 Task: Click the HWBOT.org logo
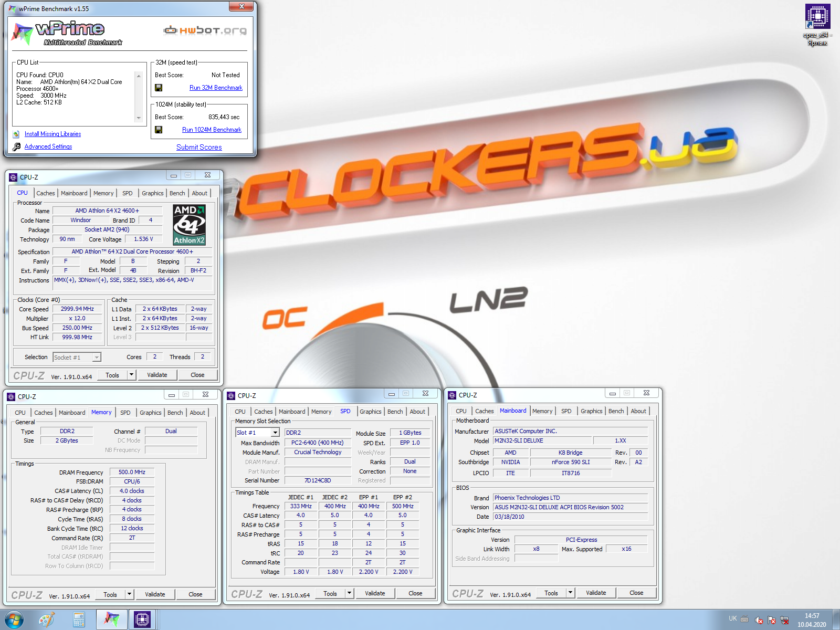(x=205, y=30)
